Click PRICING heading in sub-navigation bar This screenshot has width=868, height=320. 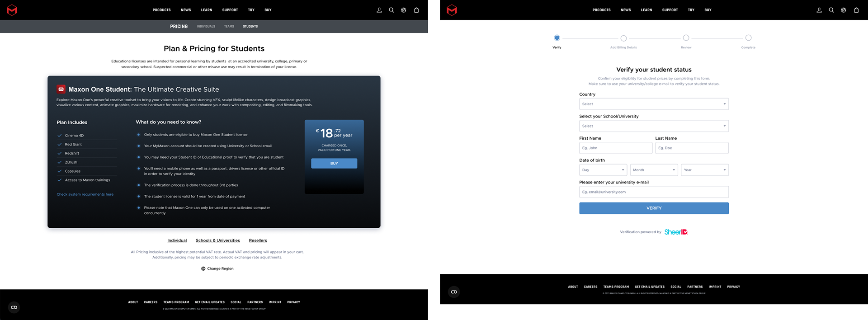[179, 26]
